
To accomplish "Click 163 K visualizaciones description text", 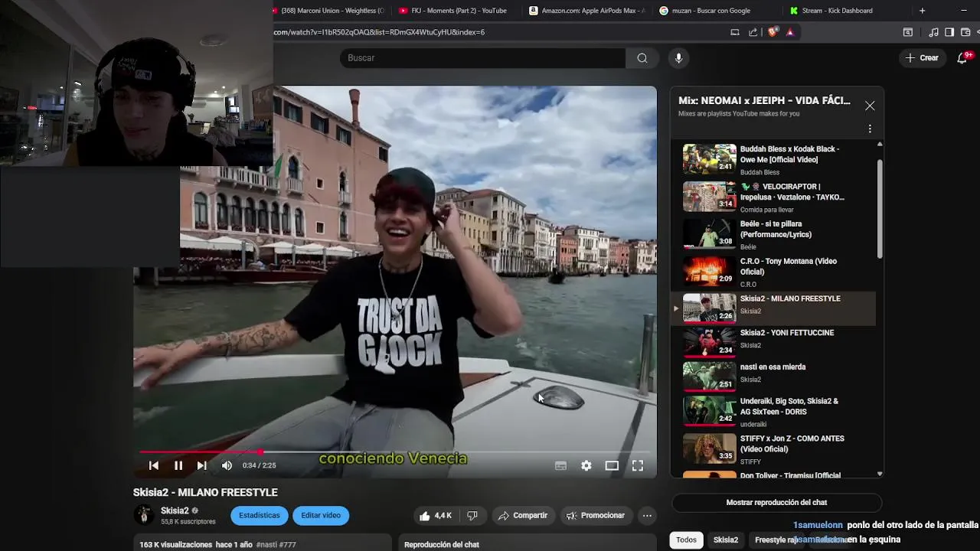I will [175, 545].
